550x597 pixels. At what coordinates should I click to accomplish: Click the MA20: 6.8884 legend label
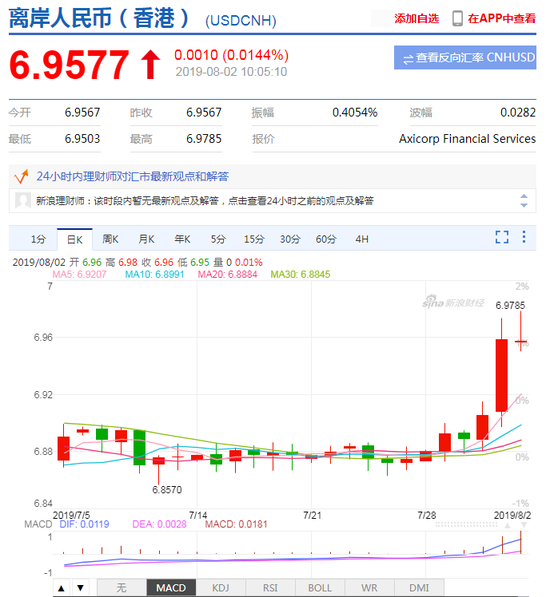pyautogui.click(x=228, y=274)
